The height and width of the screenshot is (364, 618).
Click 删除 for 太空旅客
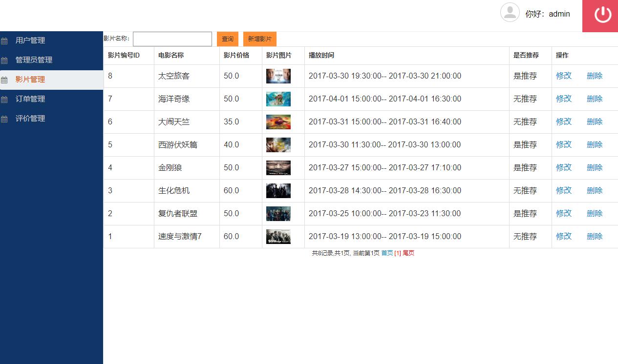click(595, 76)
